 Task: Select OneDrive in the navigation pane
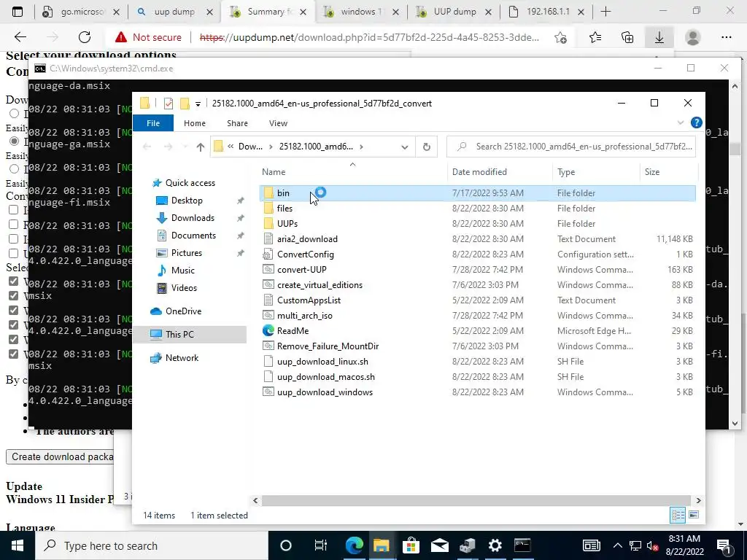click(x=183, y=311)
